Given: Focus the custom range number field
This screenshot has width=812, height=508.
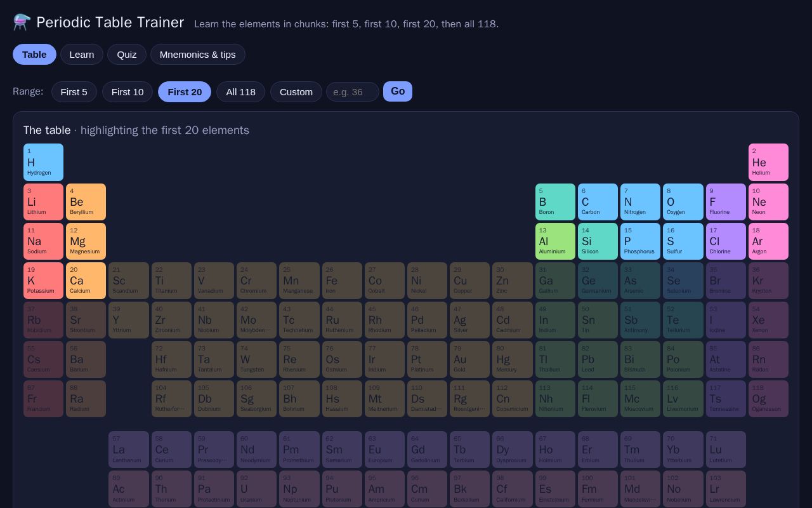Looking at the screenshot, I should click(x=353, y=92).
